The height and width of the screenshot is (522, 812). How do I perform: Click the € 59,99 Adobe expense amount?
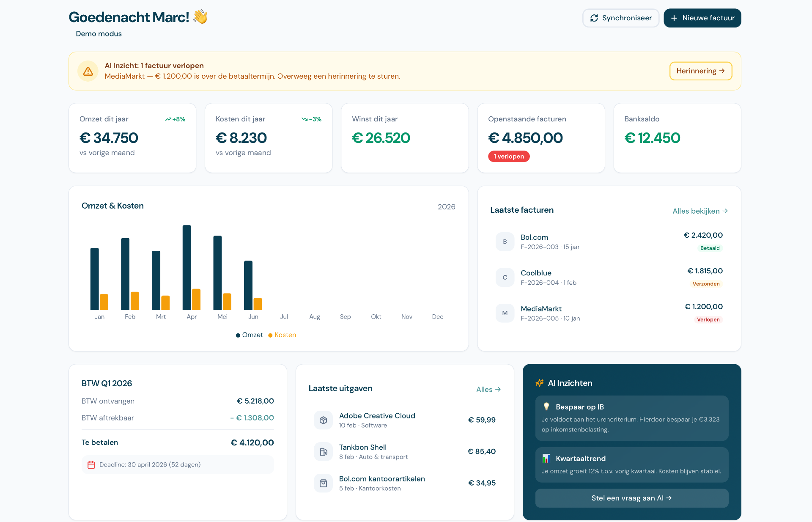482,420
